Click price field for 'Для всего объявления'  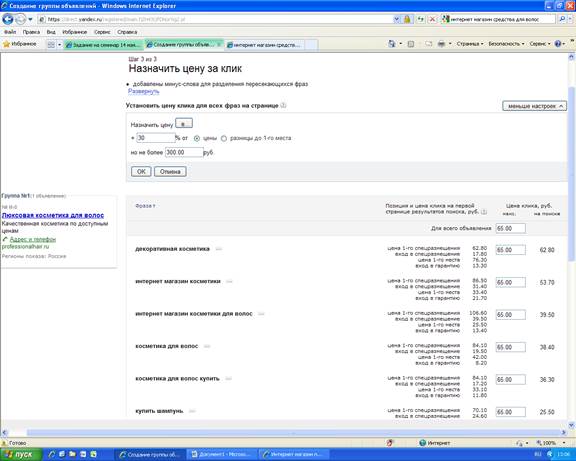[x=511, y=228]
